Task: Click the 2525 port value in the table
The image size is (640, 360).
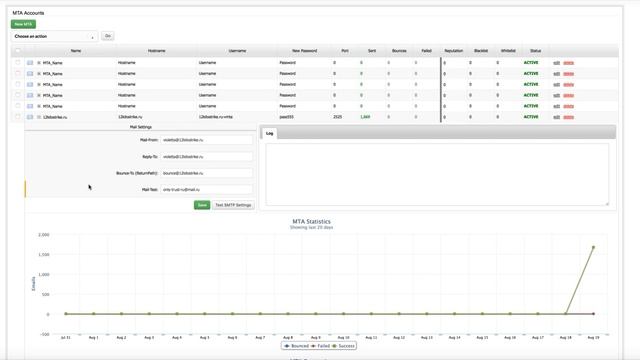Action: [x=338, y=117]
